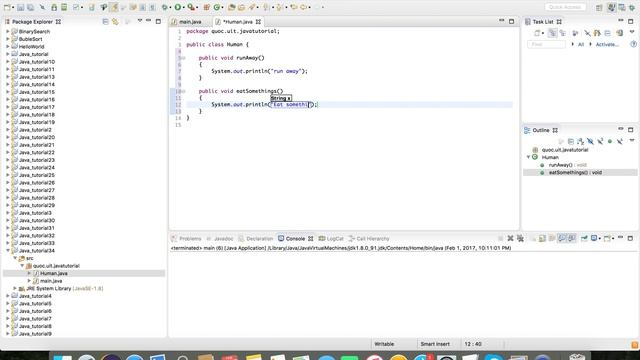
Task: Click Collapse All icon in Package Explorer
Action: [105, 22]
